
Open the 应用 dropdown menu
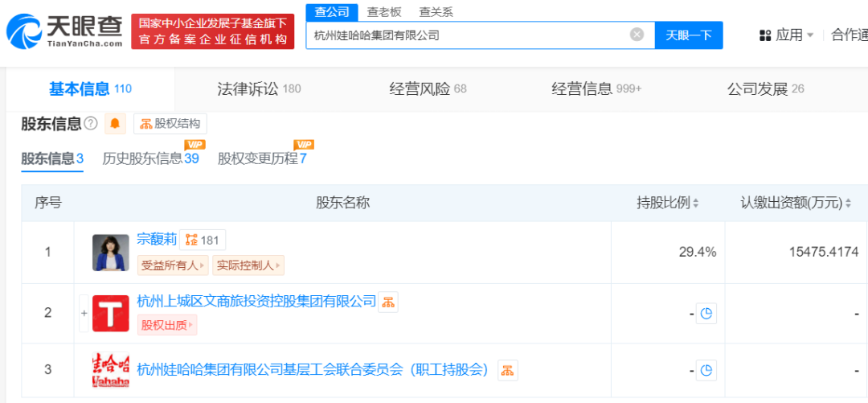point(787,35)
